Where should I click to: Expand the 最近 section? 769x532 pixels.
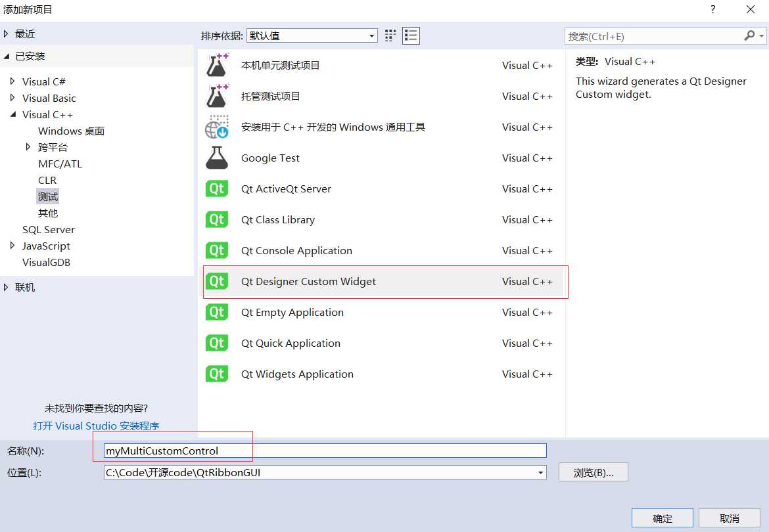(6, 33)
